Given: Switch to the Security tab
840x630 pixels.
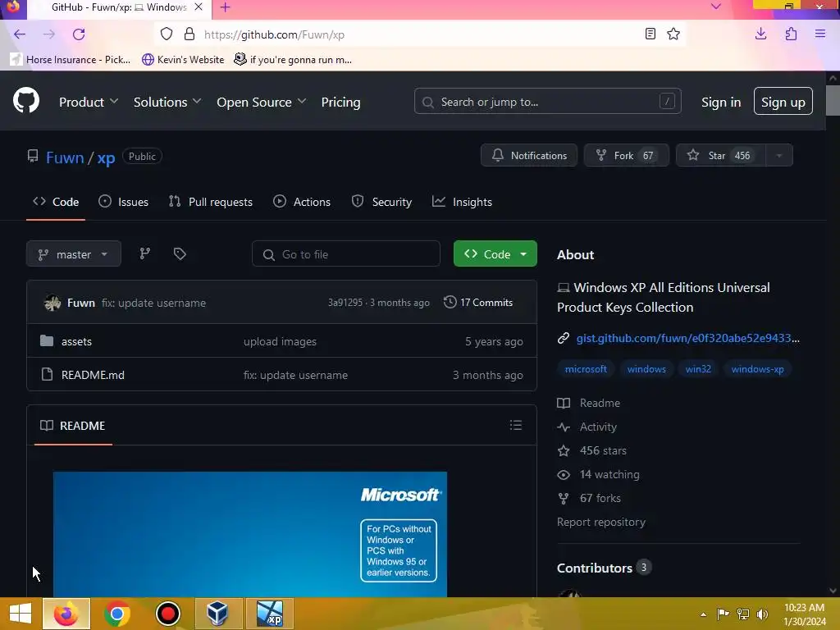Looking at the screenshot, I should [x=381, y=202].
